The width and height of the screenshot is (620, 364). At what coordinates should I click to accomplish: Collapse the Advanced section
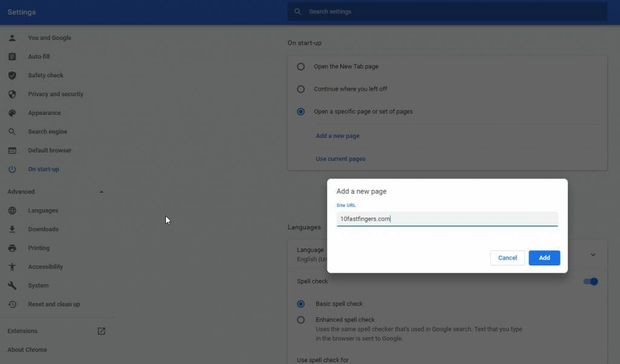pyautogui.click(x=101, y=191)
